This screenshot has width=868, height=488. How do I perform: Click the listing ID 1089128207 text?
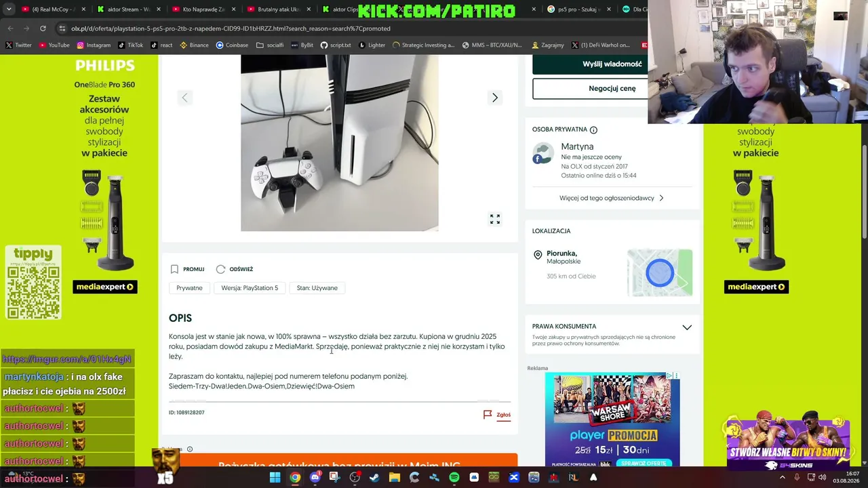(x=186, y=413)
